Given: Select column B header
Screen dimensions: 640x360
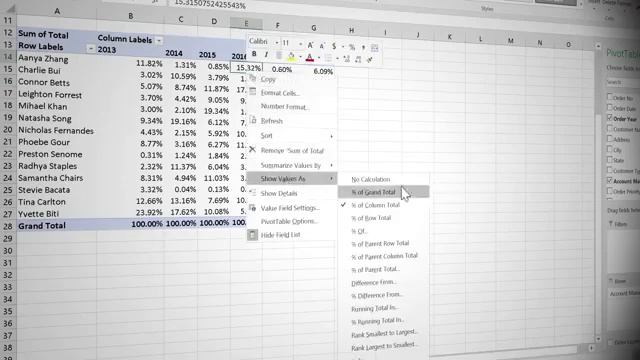Looking at the screenshot, I should coord(130,16).
